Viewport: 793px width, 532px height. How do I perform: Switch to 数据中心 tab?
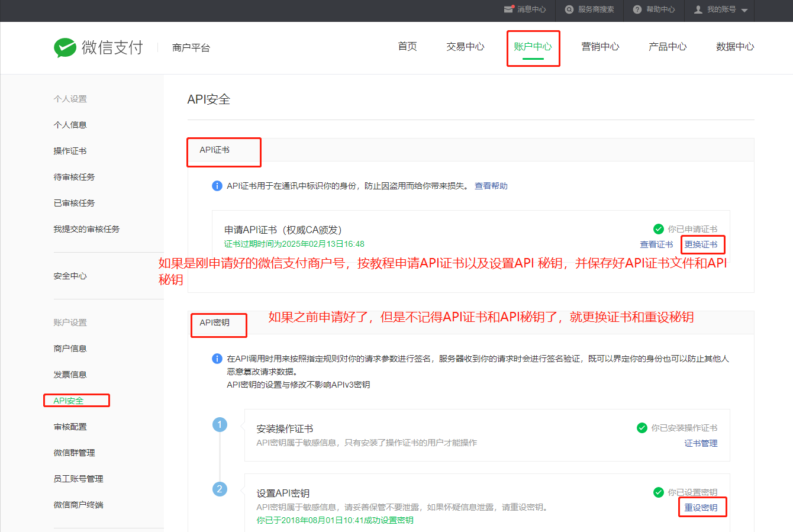(x=735, y=47)
